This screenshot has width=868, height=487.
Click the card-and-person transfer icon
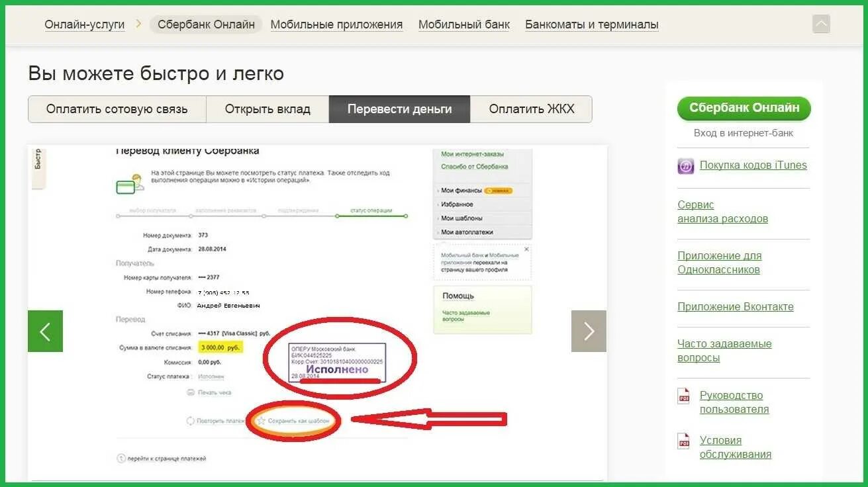tap(130, 183)
